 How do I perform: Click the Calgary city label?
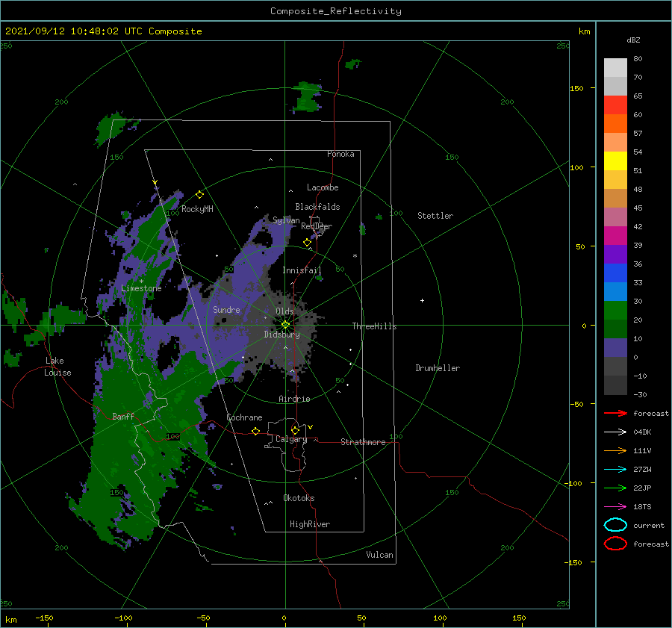click(291, 439)
